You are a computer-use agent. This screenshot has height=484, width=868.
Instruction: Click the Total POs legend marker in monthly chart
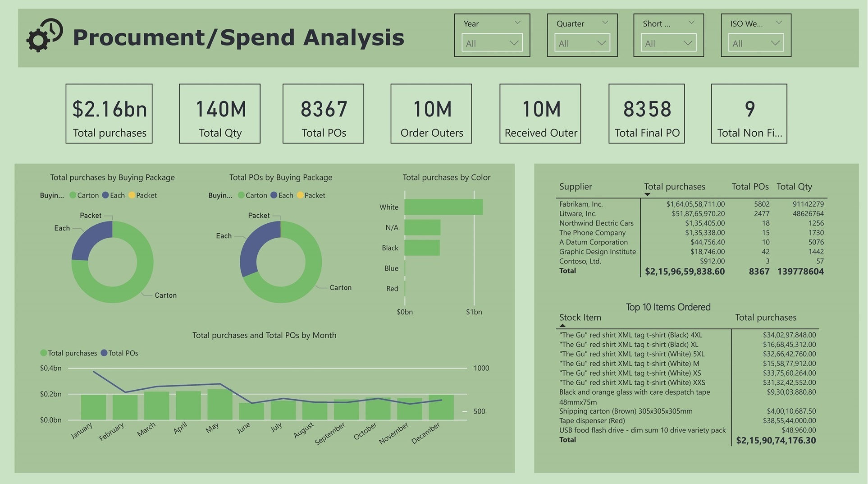104,353
